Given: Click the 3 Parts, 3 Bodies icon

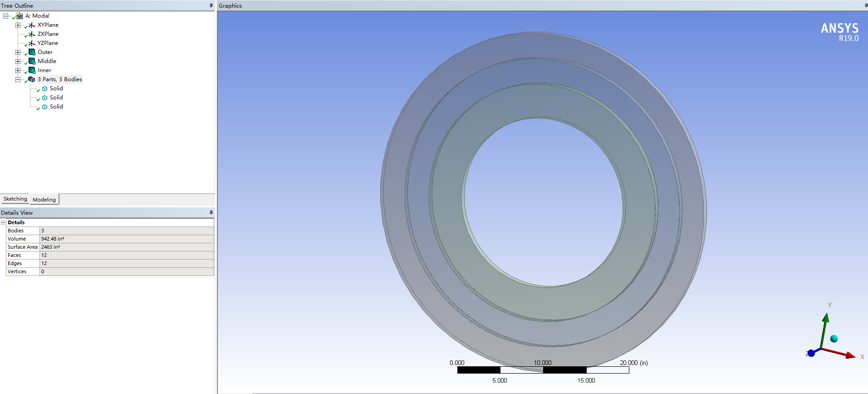Looking at the screenshot, I should point(32,79).
